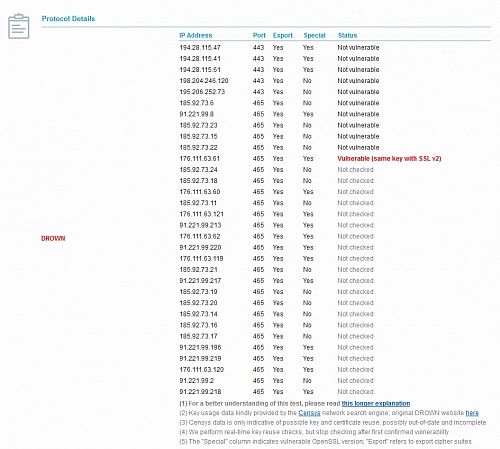Screen dimensions: 500x449
Task: Select IP address 91.221.99.218
Action: [x=200, y=392]
